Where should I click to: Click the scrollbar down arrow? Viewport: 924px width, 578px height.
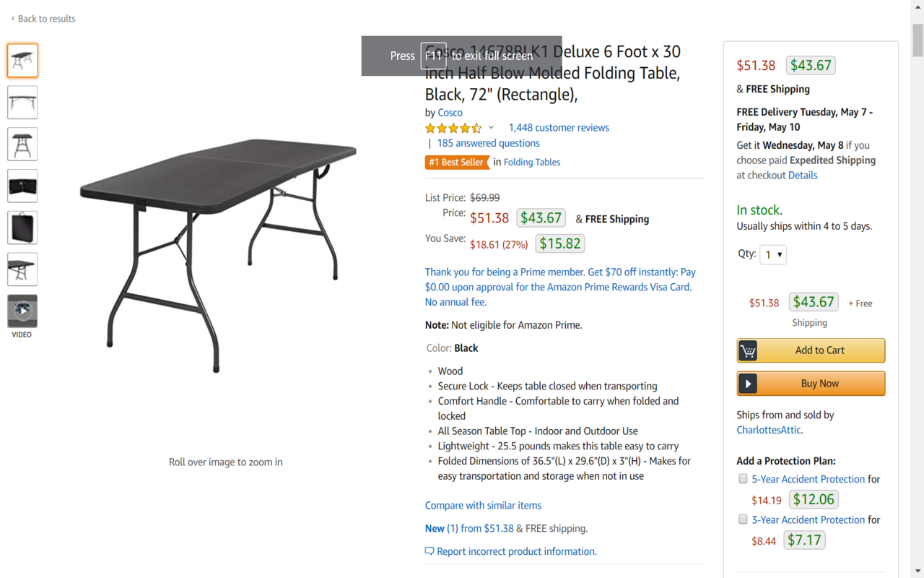coord(918,571)
